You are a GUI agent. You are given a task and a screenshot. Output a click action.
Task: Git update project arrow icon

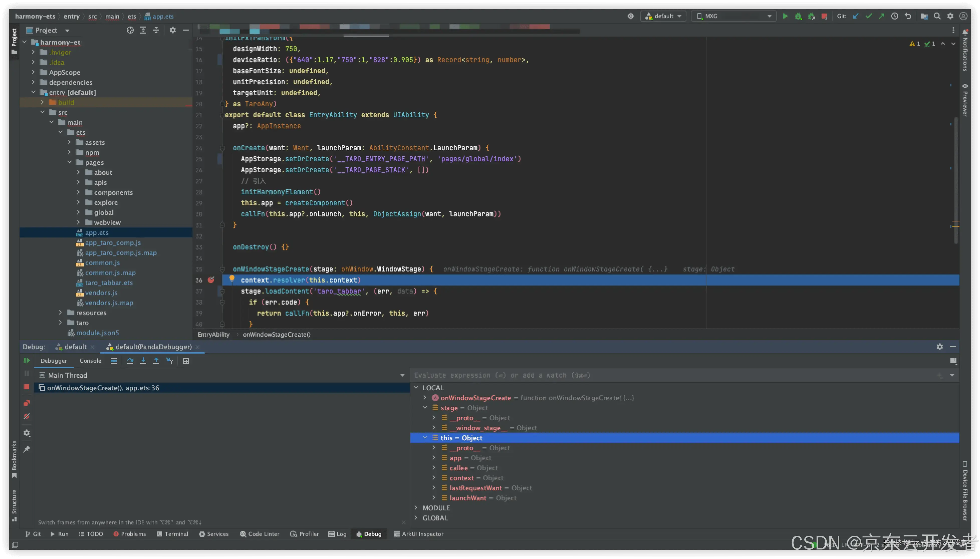pos(855,16)
